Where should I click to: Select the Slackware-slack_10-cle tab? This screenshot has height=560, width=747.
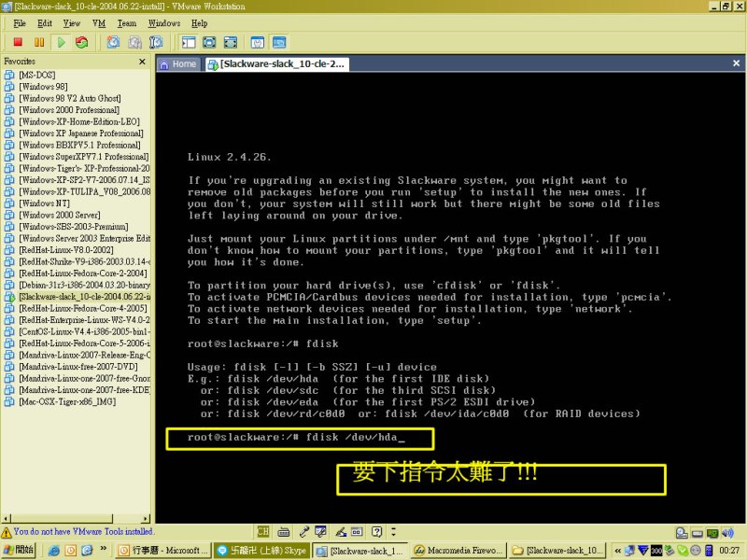(x=277, y=64)
